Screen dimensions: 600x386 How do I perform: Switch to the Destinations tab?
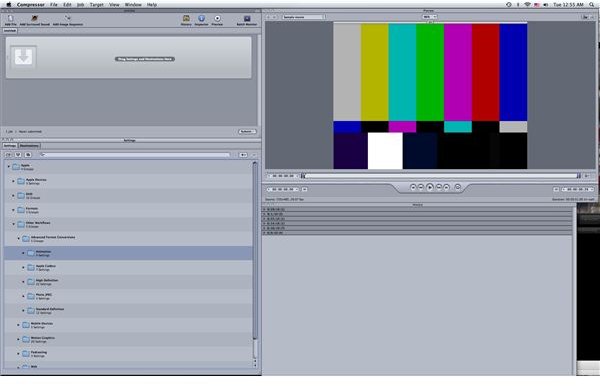29,146
